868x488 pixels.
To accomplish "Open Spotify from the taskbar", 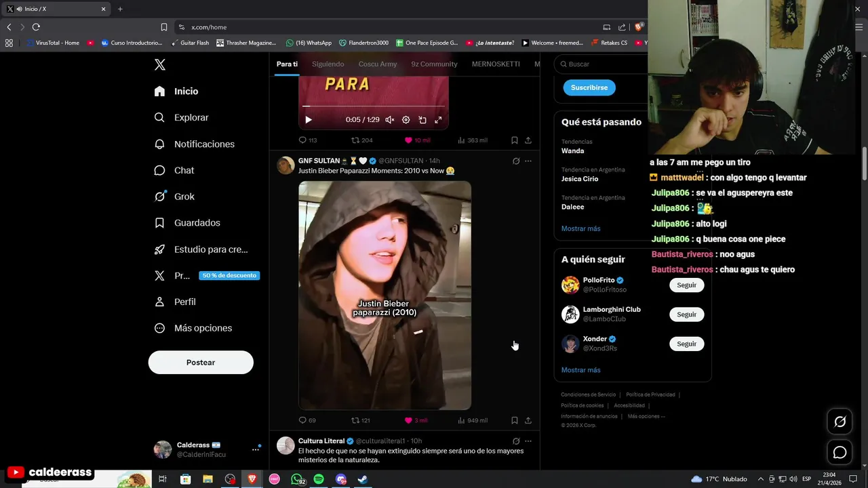I will [319, 479].
